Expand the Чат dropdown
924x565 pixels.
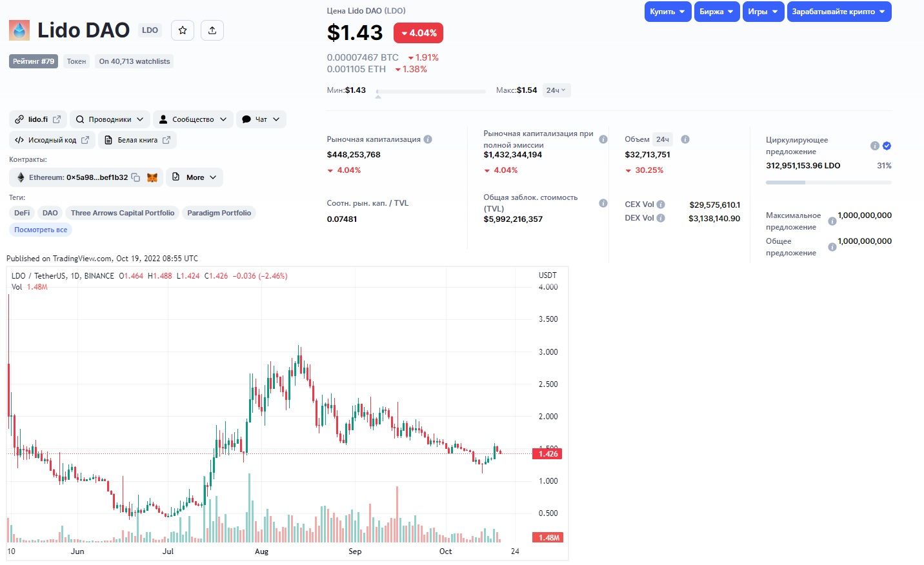point(261,119)
